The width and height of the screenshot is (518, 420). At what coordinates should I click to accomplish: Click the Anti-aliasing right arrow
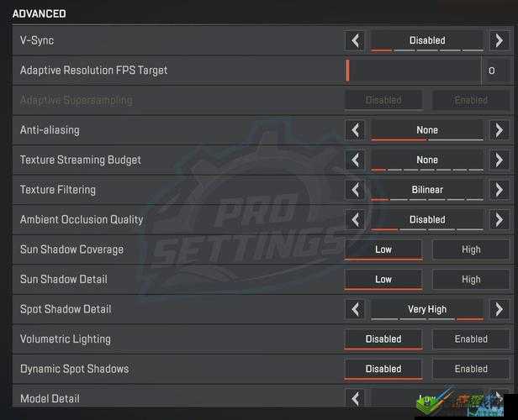tap(499, 130)
